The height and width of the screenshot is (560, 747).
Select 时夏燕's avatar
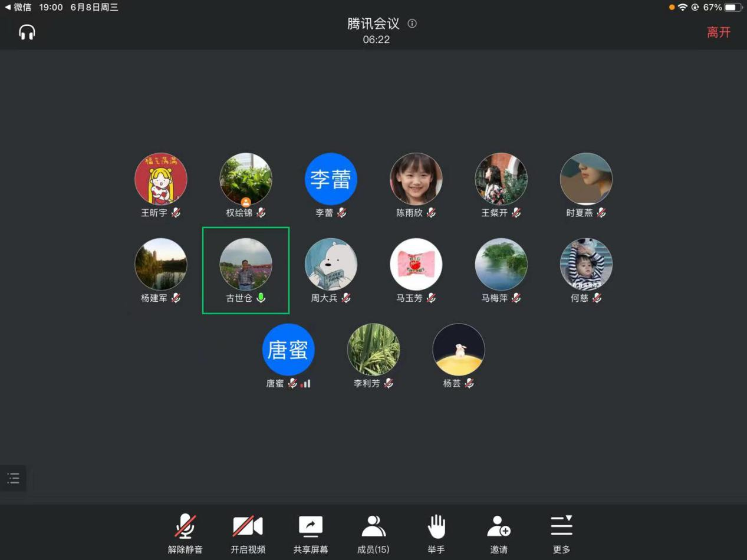click(586, 179)
